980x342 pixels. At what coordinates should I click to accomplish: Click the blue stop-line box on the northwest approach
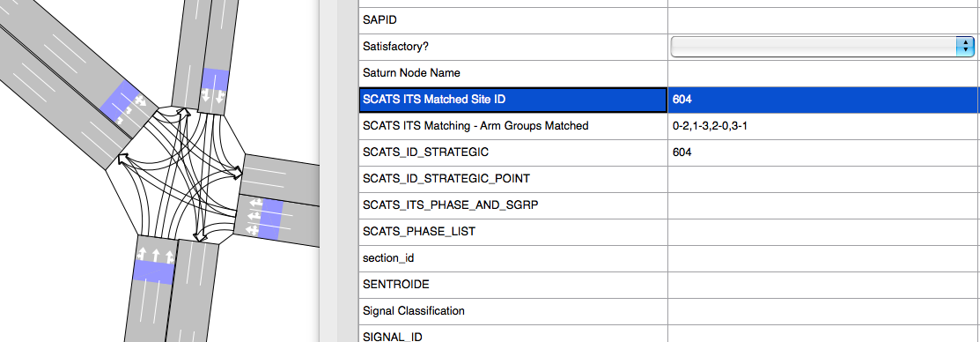coord(125,104)
